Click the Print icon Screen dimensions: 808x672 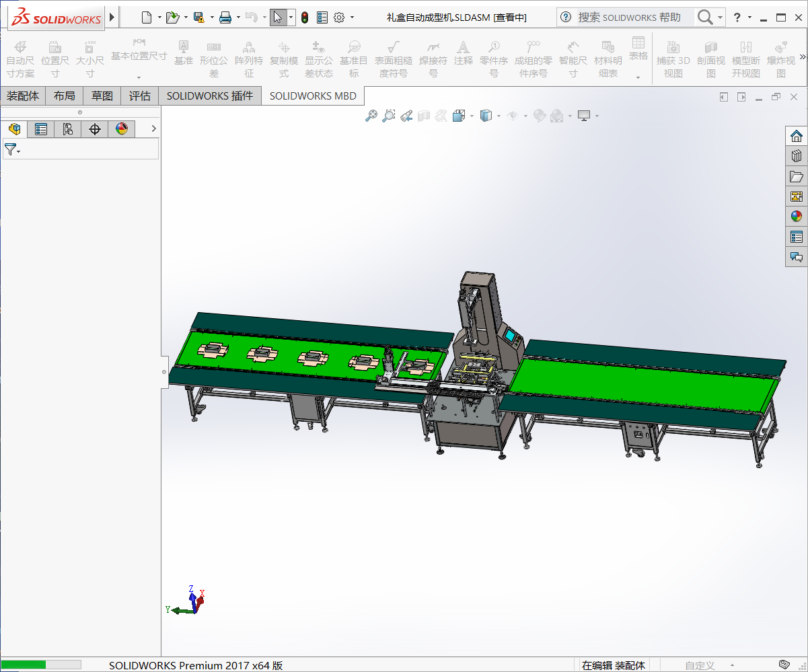coord(225,17)
